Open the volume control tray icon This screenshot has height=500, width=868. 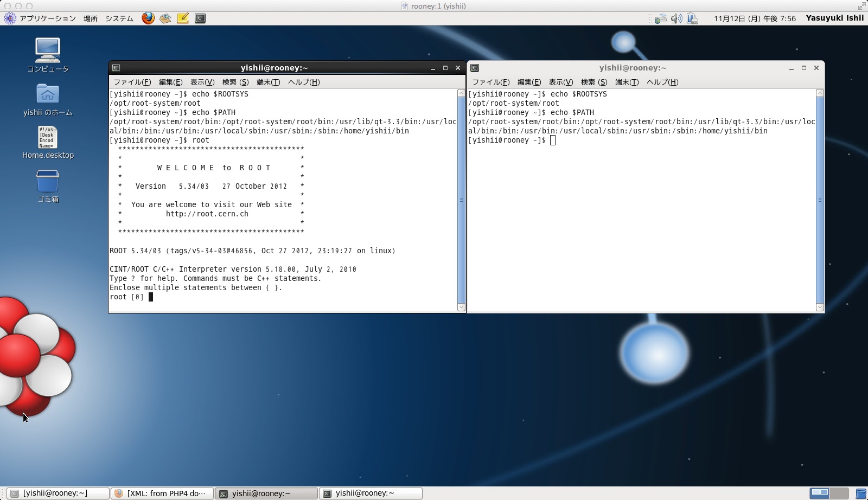click(x=676, y=18)
